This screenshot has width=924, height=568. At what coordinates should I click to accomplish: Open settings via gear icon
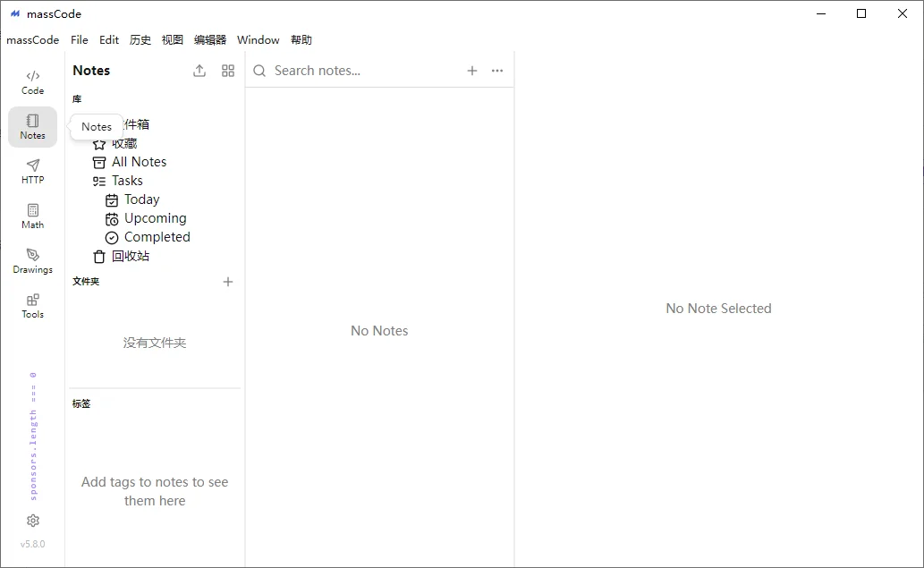33,521
